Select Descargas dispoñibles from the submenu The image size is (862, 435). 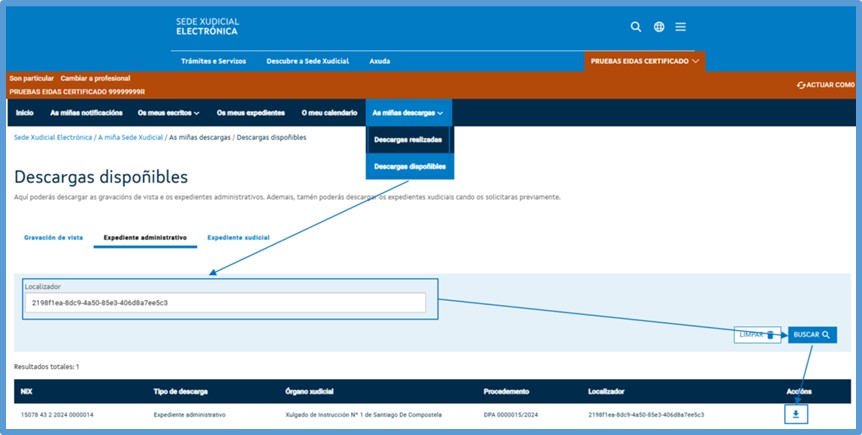410,166
